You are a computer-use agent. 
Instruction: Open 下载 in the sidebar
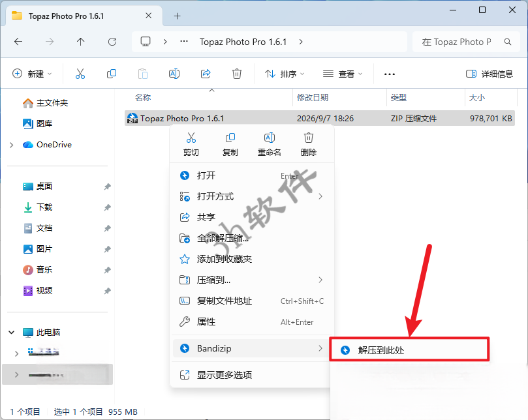[x=38, y=207]
